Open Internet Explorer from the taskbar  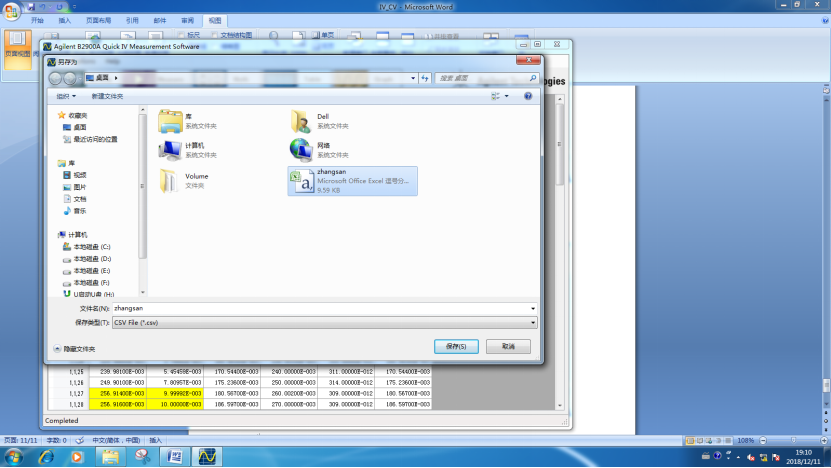point(46,456)
